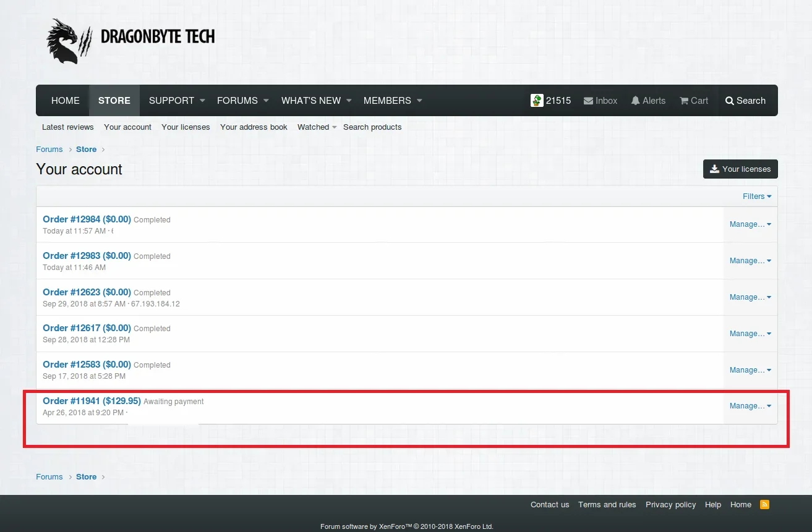Open Home footer link

click(741, 505)
